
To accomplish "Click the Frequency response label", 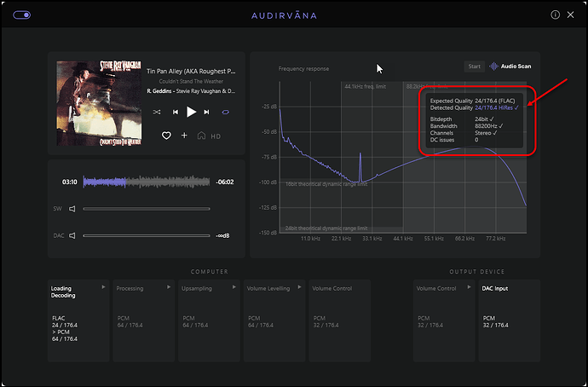I will (x=303, y=69).
